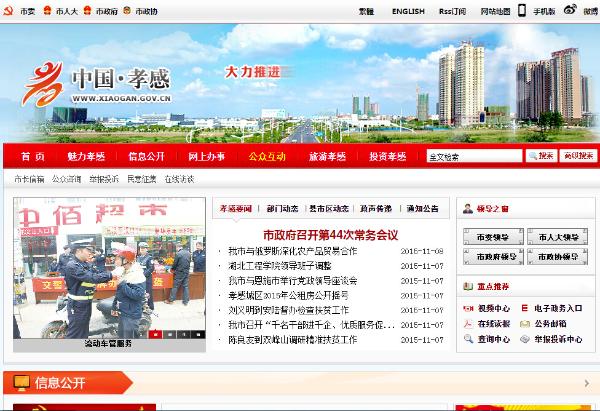Screen dimensions: 600x411
Task: Open 投资孝感 navigation menu item
Action: point(388,156)
